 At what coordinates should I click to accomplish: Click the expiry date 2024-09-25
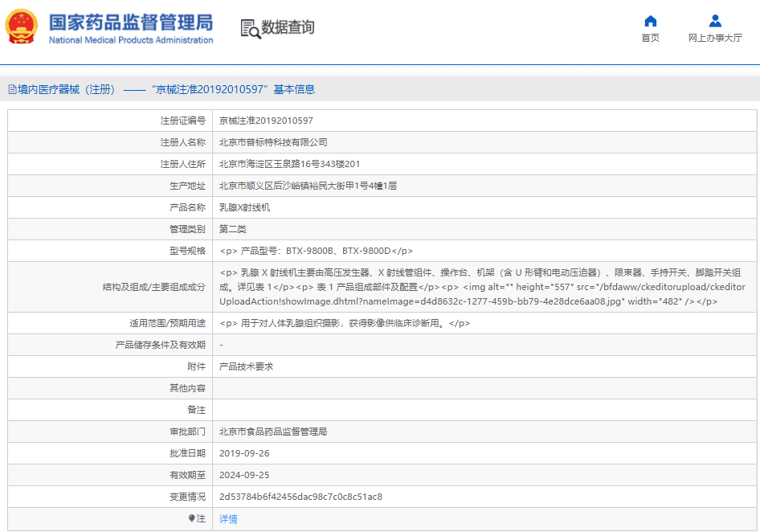coord(244,475)
